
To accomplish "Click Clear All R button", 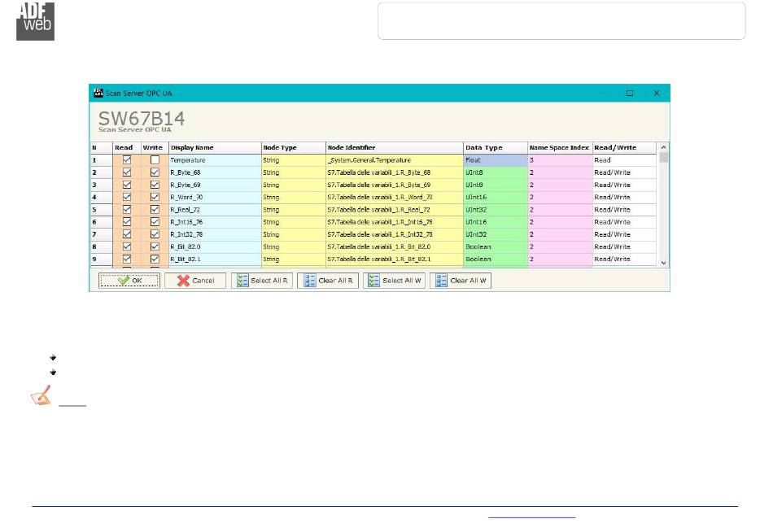I will pyautogui.click(x=328, y=281).
